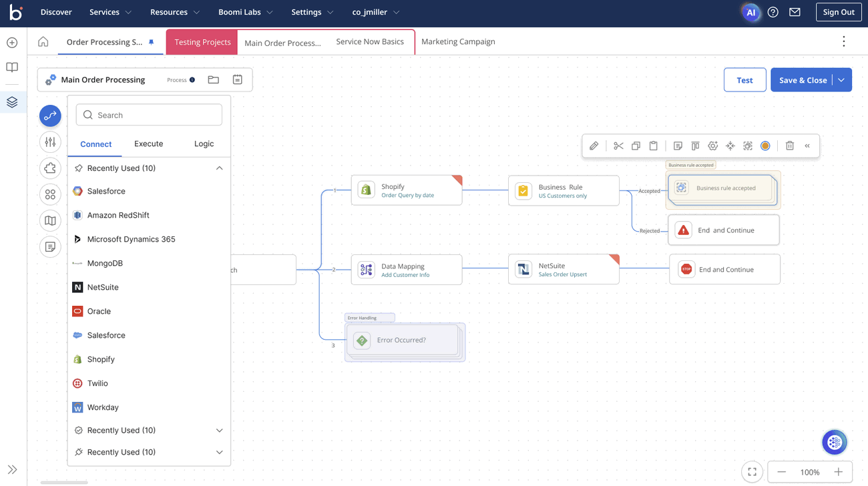
Task: Open the Resources dropdown menu
Action: coord(175,12)
